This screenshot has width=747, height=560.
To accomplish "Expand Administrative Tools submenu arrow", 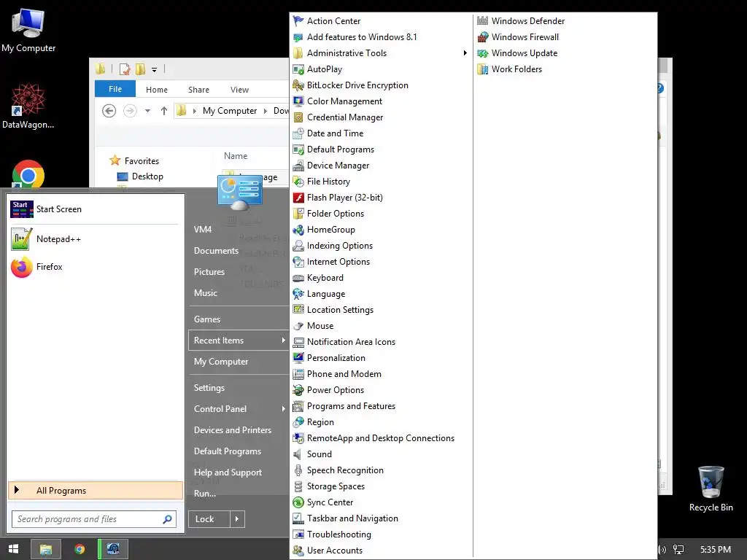I will pyautogui.click(x=465, y=52).
